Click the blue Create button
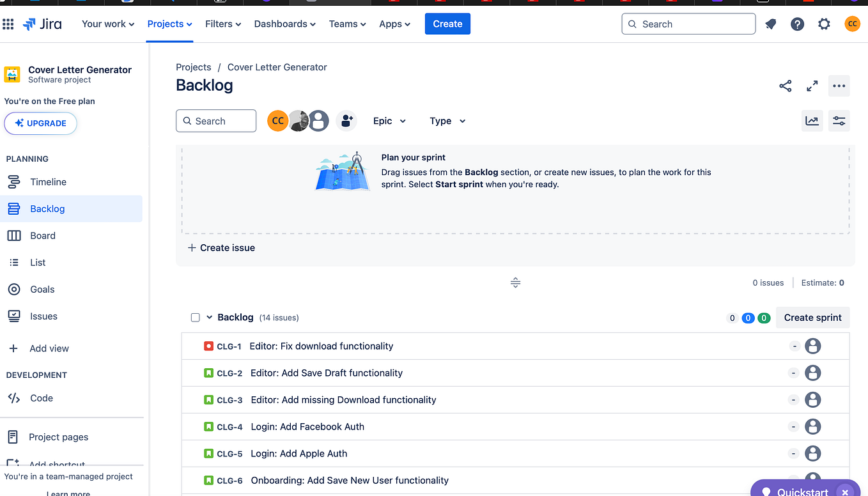868x496 pixels. coord(447,24)
